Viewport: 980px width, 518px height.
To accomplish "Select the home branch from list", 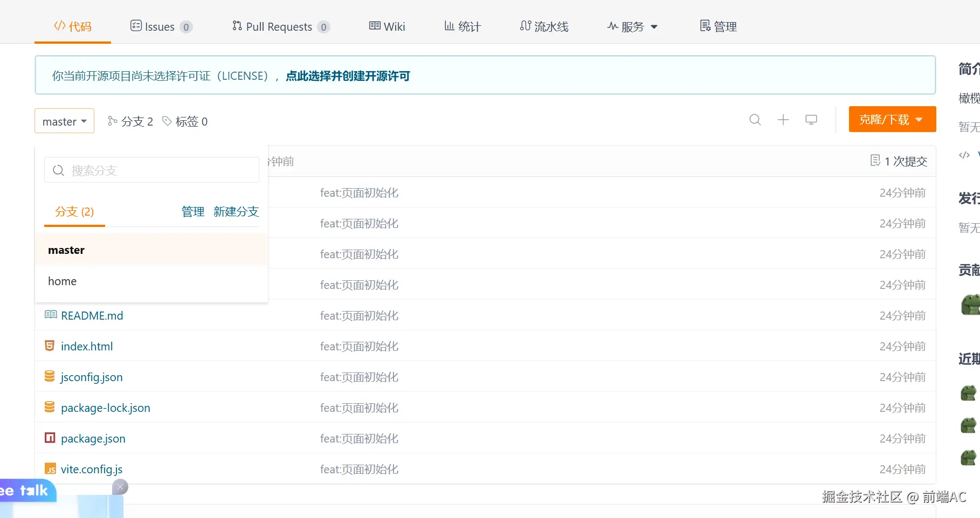I will [x=63, y=281].
